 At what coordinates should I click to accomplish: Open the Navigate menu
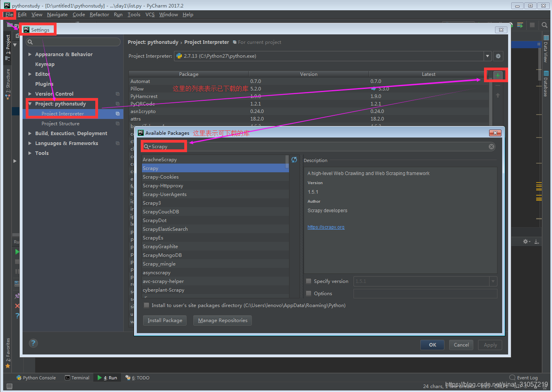pyautogui.click(x=57, y=15)
